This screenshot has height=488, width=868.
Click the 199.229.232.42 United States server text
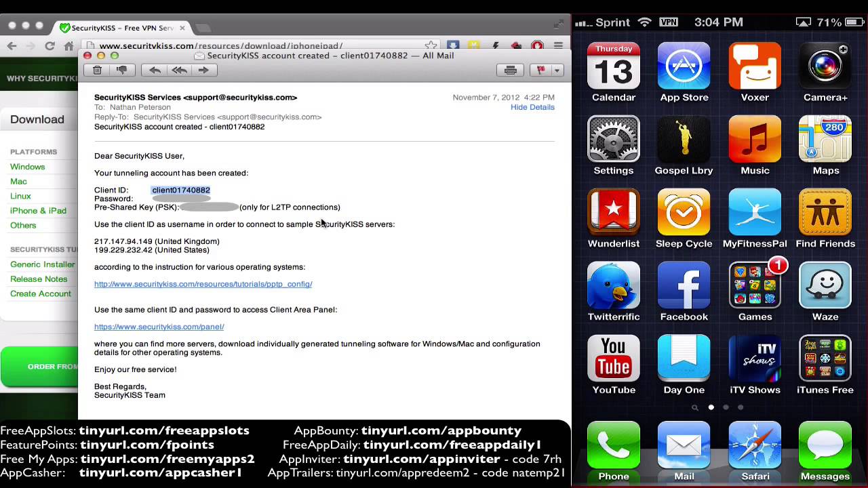click(152, 250)
